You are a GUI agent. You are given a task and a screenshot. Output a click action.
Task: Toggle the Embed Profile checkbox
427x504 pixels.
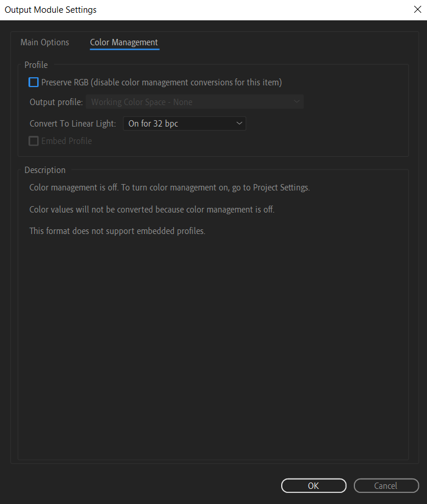pyautogui.click(x=34, y=141)
